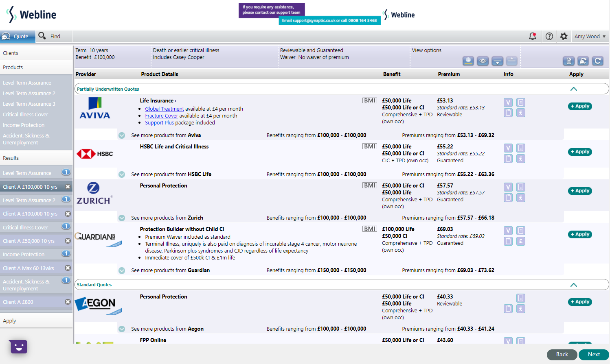This screenshot has height=364, width=610.
Task: Apply for the Guardian Protection Builder quote
Action: (x=580, y=234)
